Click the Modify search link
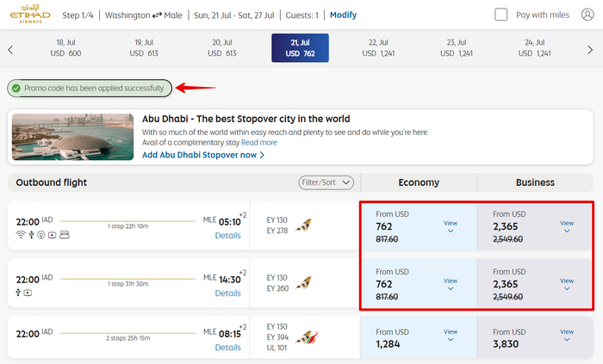 343,15
